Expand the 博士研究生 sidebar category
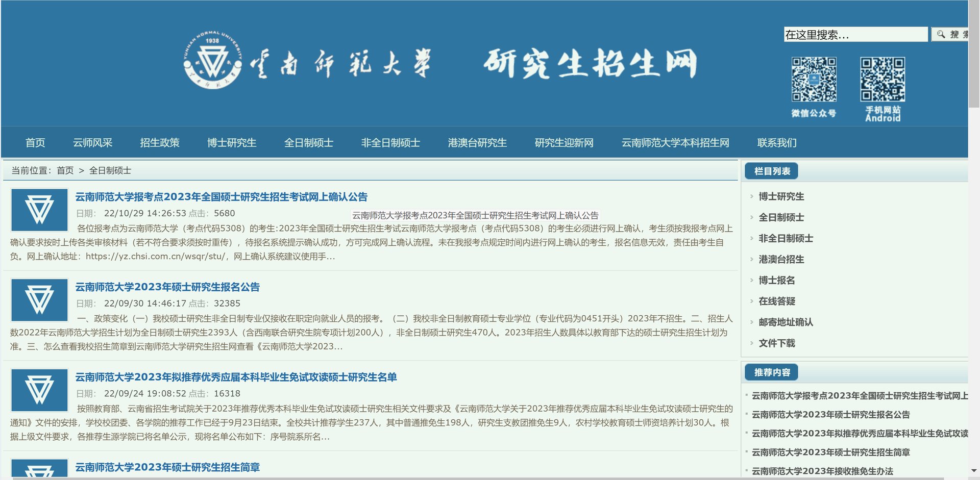 coord(782,196)
